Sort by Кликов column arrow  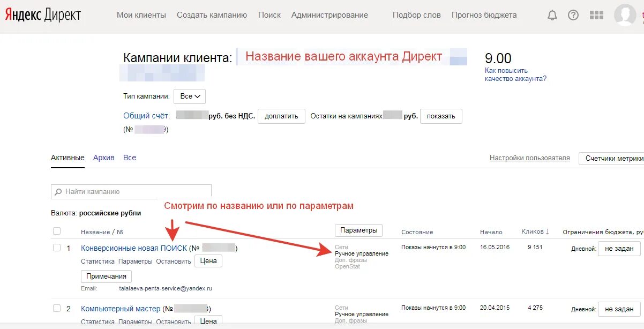pos(547,231)
